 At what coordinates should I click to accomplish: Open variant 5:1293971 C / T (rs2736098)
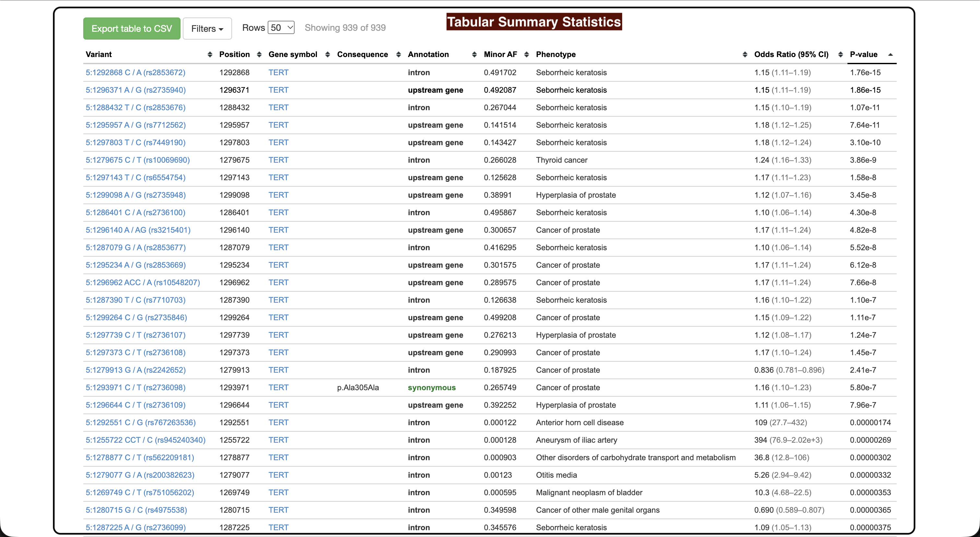click(135, 388)
